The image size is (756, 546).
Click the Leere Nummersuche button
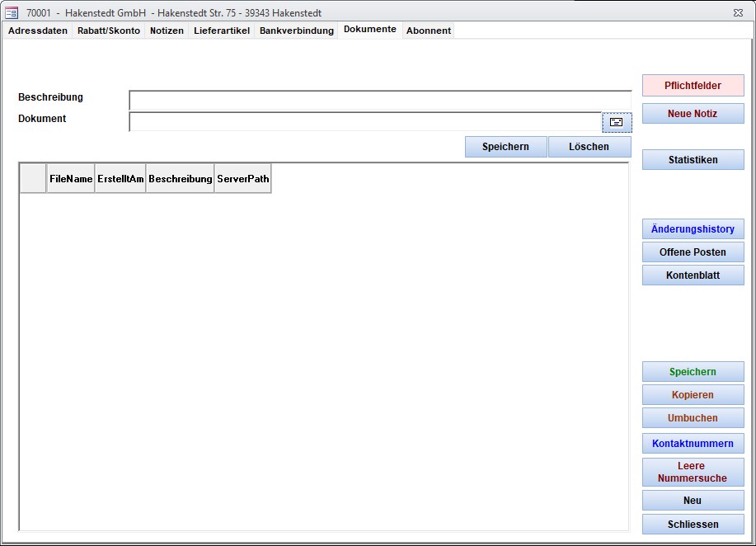[693, 472]
